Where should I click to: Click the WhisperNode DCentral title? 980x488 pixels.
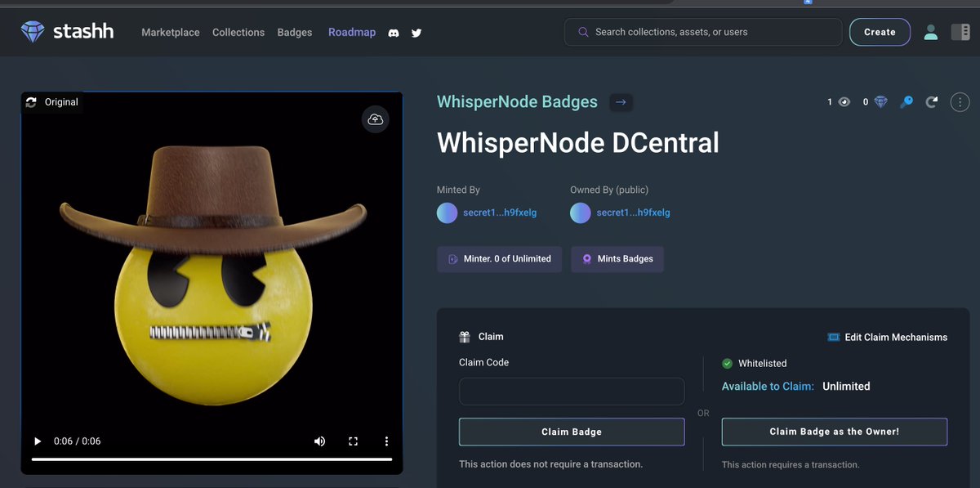(x=578, y=143)
